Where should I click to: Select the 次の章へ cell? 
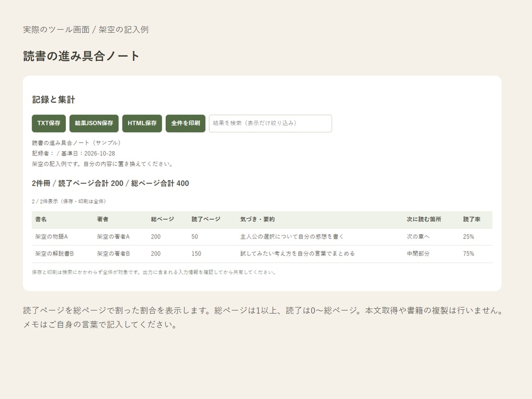(418, 236)
